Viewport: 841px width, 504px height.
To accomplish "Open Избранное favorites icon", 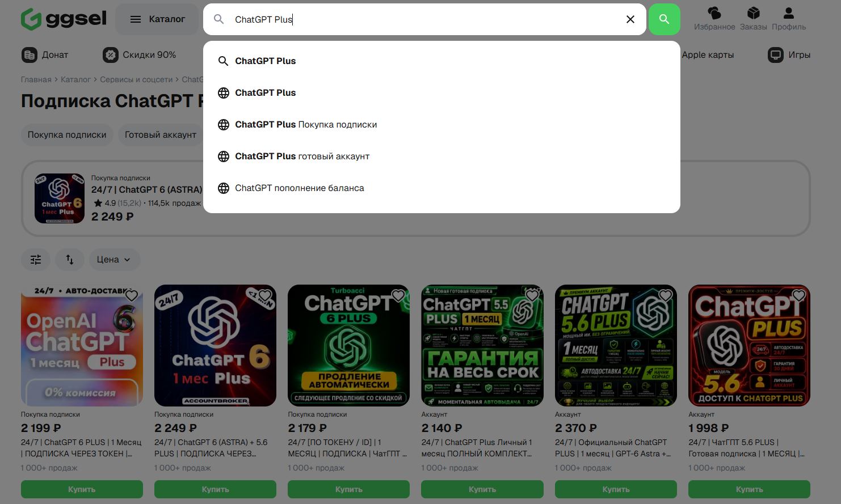I will pyautogui.click(x=714, y=19).
